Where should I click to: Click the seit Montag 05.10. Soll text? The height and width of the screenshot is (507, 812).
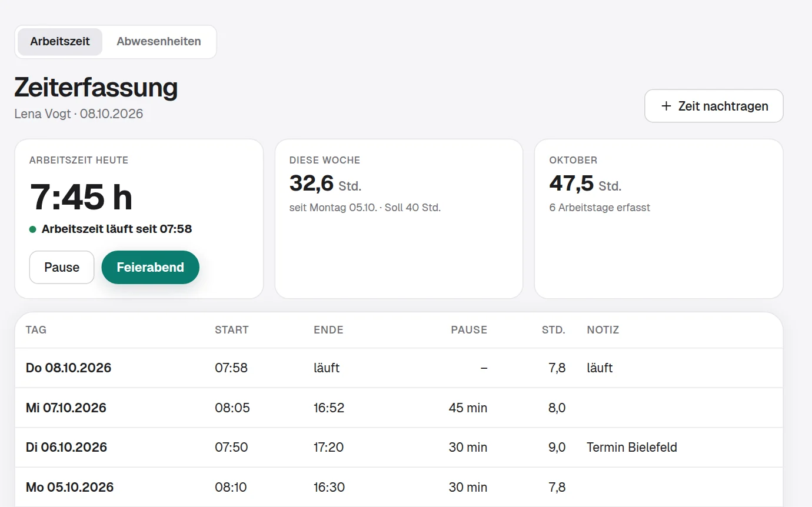pos(365,208)
